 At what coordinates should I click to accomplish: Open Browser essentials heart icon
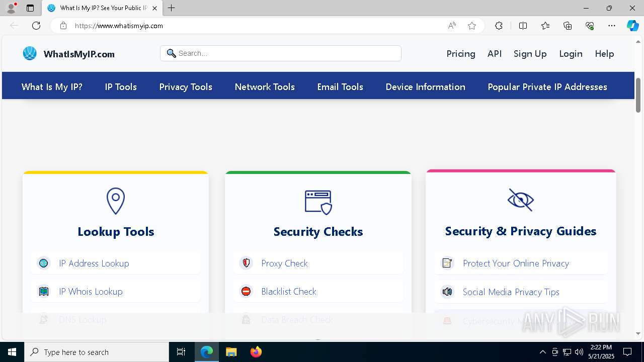[590, 26]
